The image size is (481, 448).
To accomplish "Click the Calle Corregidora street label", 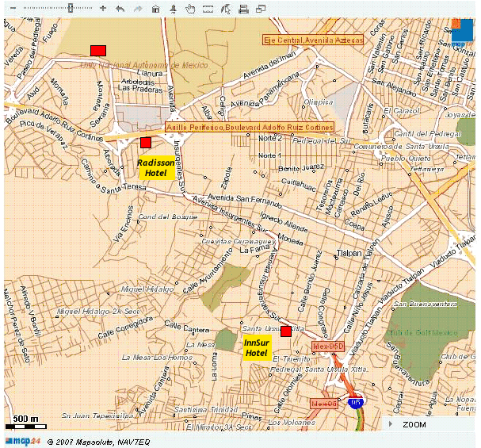I will click(x=125, y=327).
